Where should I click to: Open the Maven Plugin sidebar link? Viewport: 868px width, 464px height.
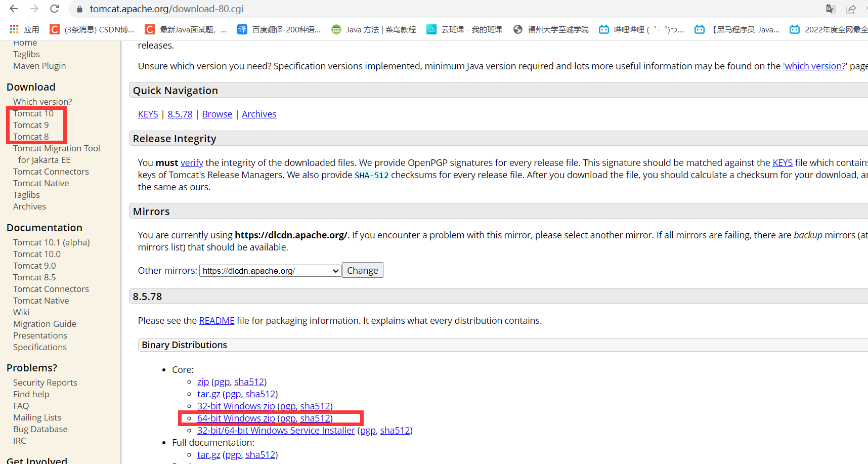click(x=39, y=66)
